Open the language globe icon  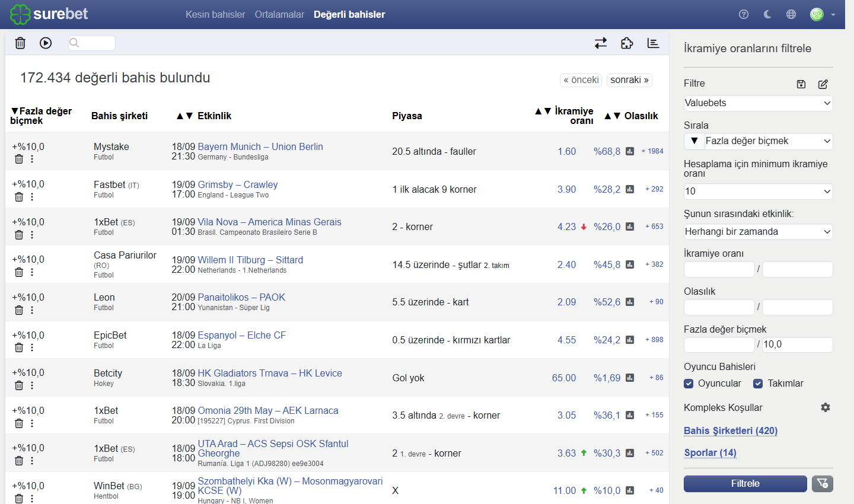pyautogui.click(x=791, y=14)
